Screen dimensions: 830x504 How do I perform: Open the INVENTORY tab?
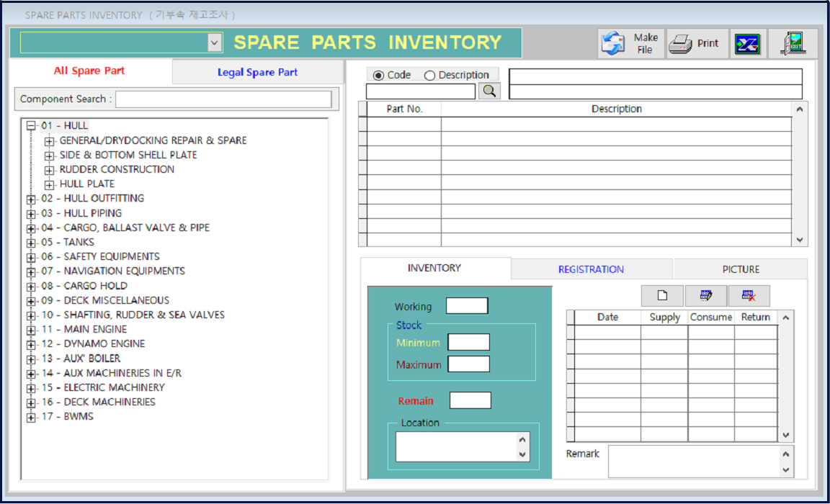[x=434, y=268]
